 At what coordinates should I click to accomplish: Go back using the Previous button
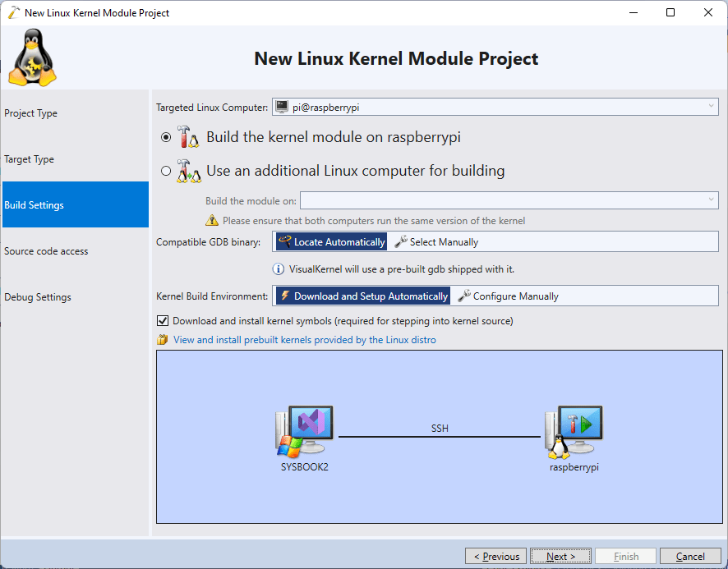pos(495,556)
